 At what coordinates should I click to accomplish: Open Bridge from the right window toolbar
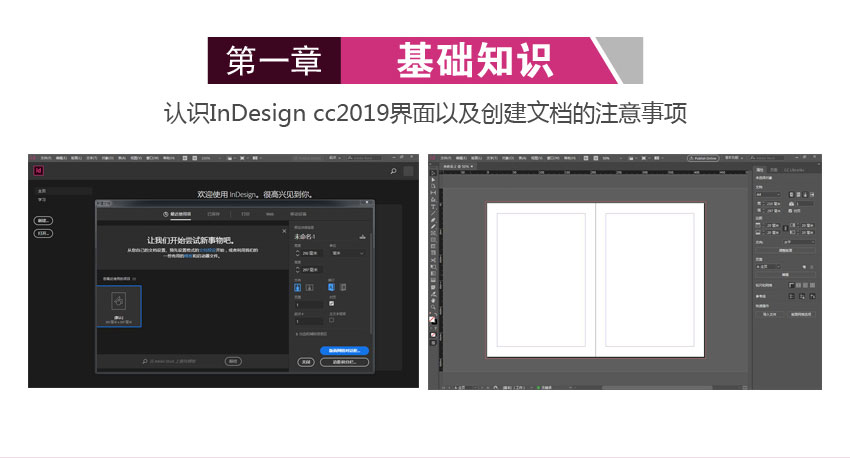(x=586, y=158)
